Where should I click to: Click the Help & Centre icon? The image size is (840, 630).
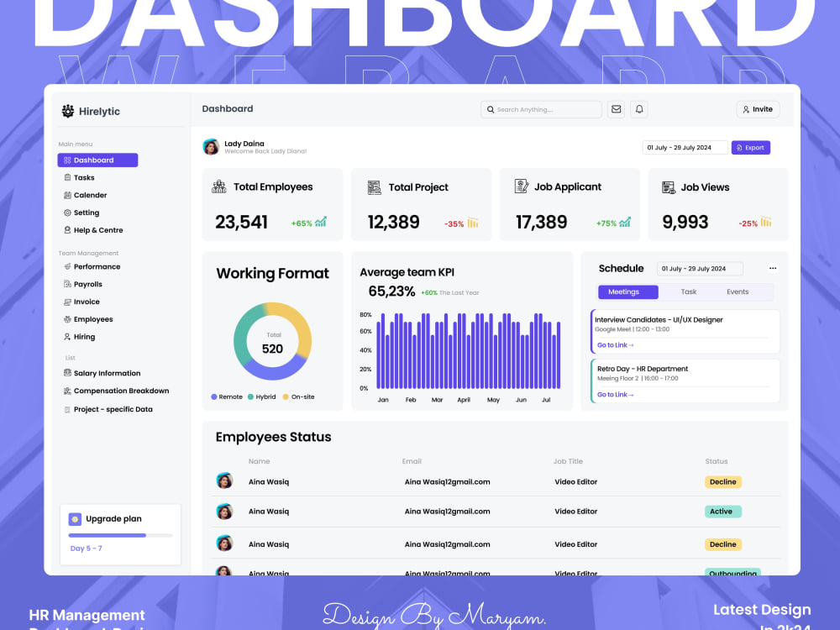[x=67, y=230]
